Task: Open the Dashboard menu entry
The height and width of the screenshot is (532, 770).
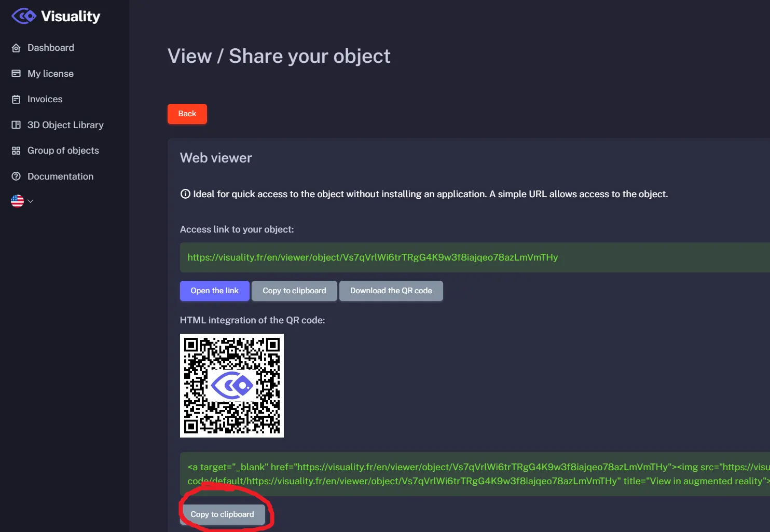Action: pos(50,47)
